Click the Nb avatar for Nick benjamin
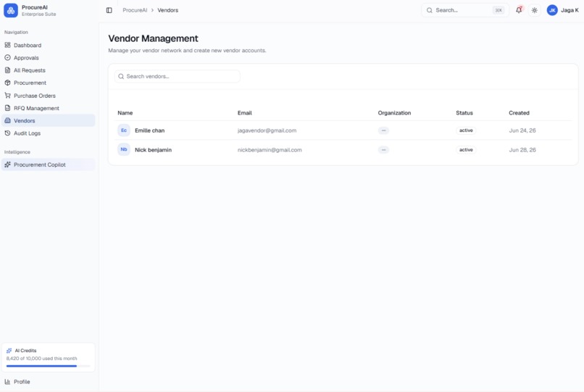 pos(124,149)
